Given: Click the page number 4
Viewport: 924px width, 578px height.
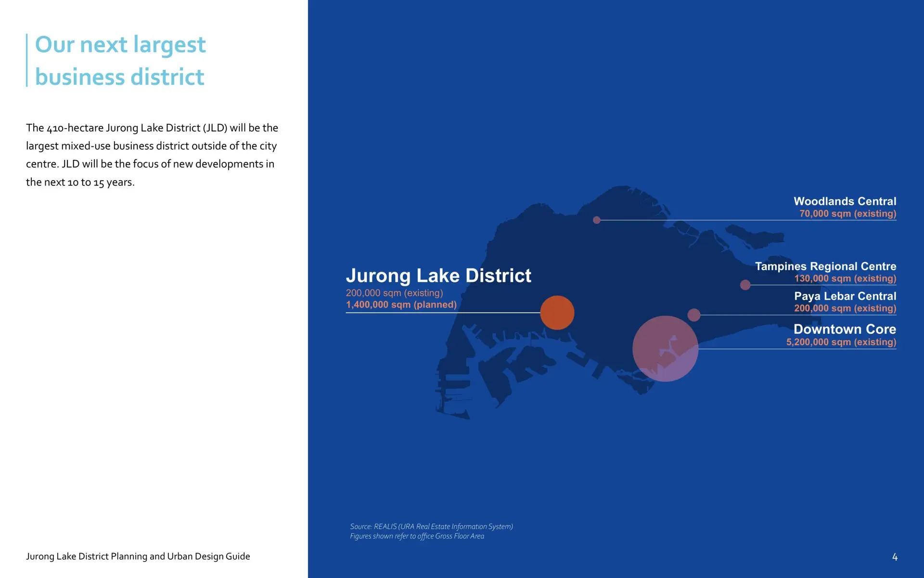Looking at the screenshot, I should click(895, 557).
